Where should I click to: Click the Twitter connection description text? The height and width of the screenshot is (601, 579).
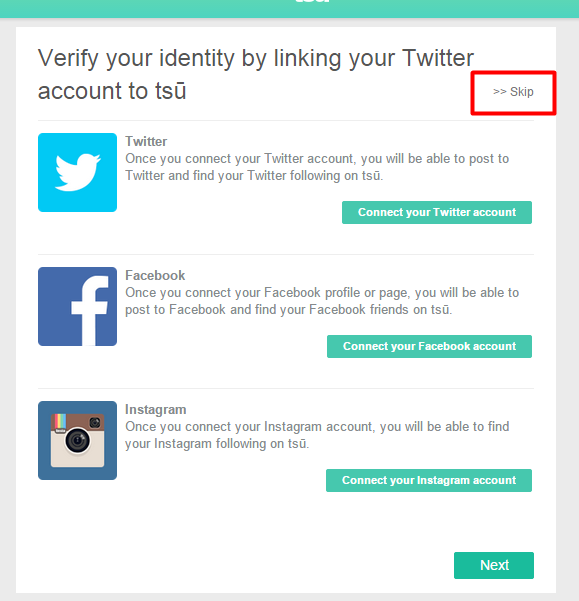317,167
